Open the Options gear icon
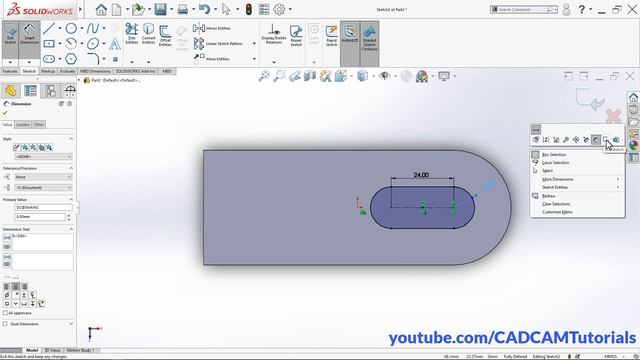 (x=279, y=9)
